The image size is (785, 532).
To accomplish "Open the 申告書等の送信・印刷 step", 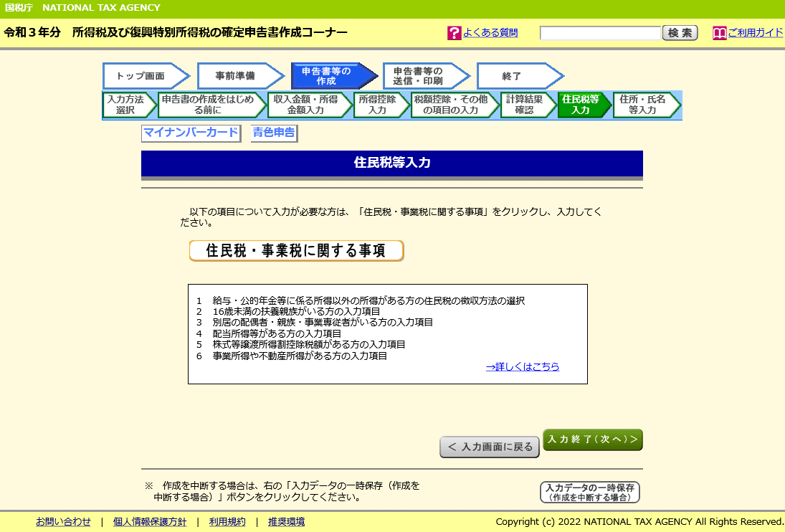I will pyautogui.click(x=419, y=75).
